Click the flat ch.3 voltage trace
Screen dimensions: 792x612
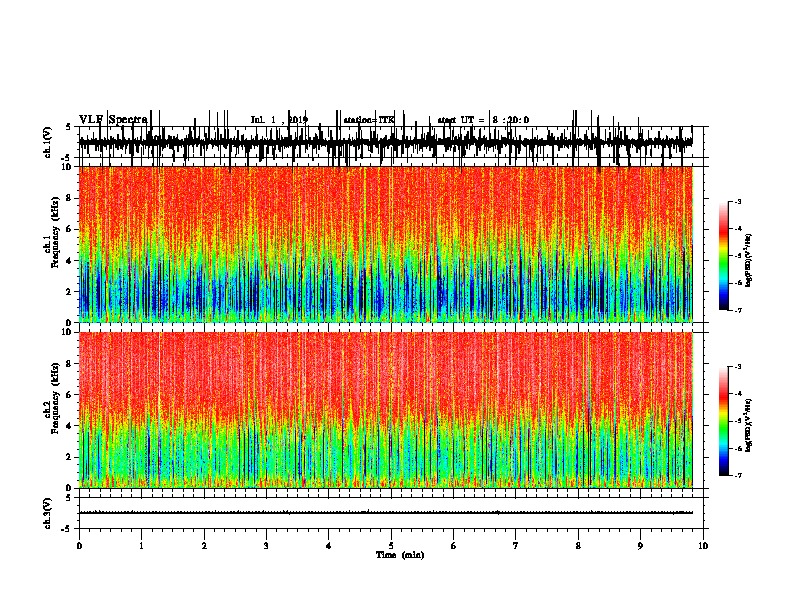pos(385,513)
